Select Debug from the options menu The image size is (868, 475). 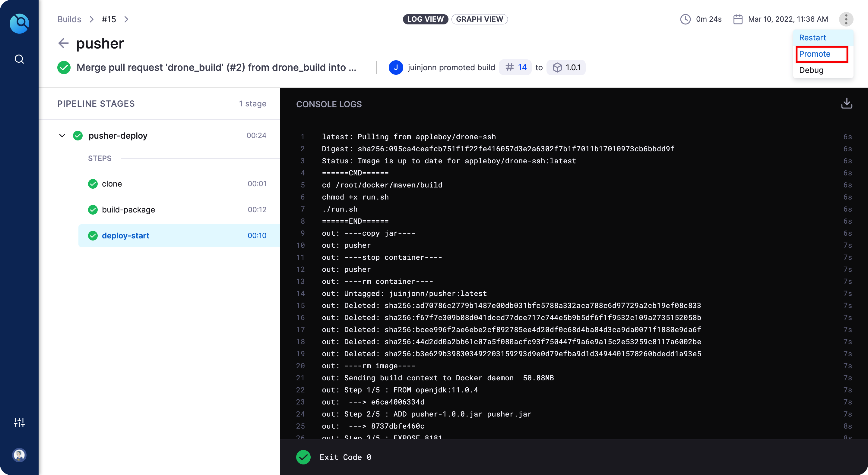[x=812, y=70]
